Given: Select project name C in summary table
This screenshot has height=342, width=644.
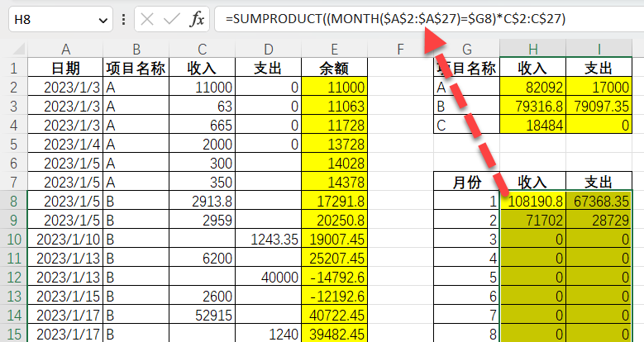Looking at the screenshot, I should pyautogui.click(x=466, y=125).
